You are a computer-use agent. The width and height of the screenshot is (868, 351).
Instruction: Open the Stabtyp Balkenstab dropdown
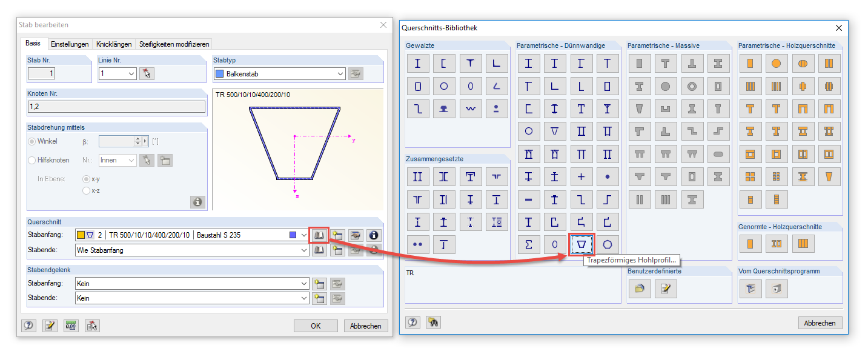click(341, 73)
